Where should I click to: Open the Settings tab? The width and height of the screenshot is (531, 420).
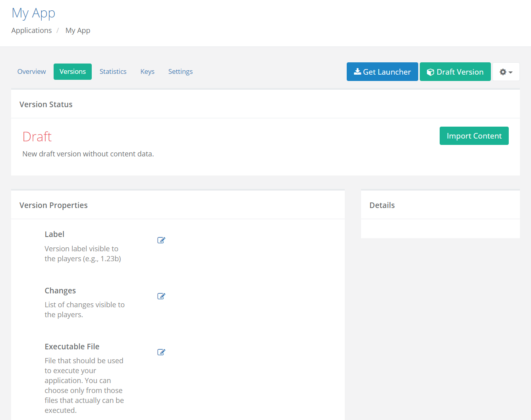180,71
